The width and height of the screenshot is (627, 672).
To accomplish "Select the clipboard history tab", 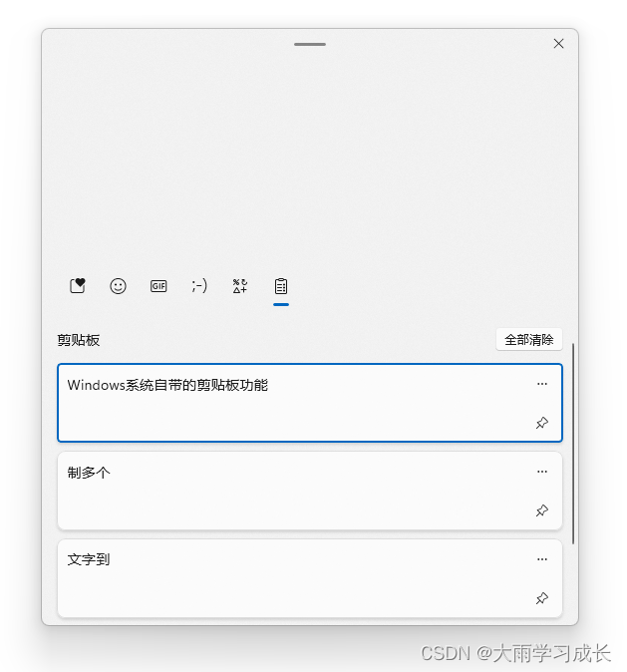I will 281,286.
